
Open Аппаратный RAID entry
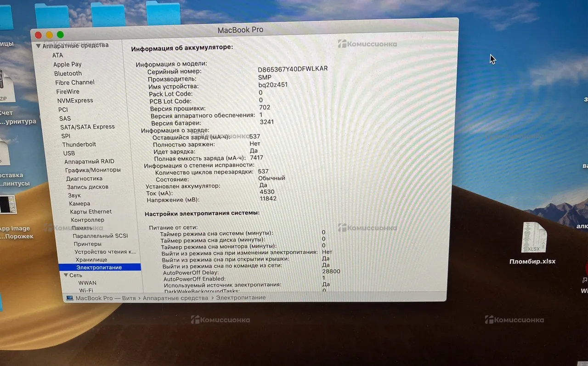click(x=89, y=161)
